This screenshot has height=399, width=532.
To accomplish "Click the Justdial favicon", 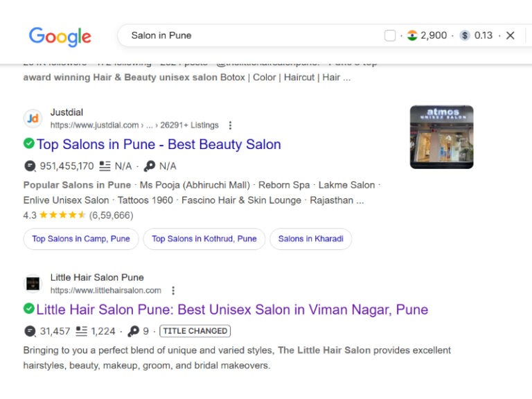I will pos(33,118).
